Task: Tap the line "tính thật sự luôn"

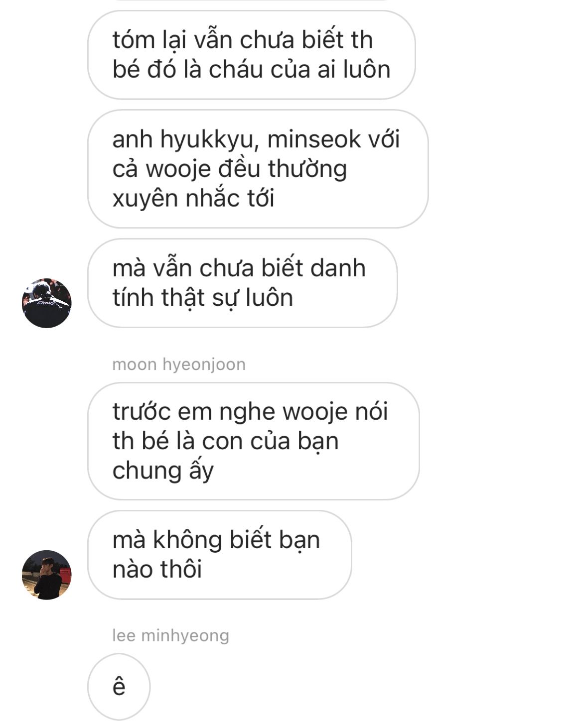Action: tap(203, 298)
